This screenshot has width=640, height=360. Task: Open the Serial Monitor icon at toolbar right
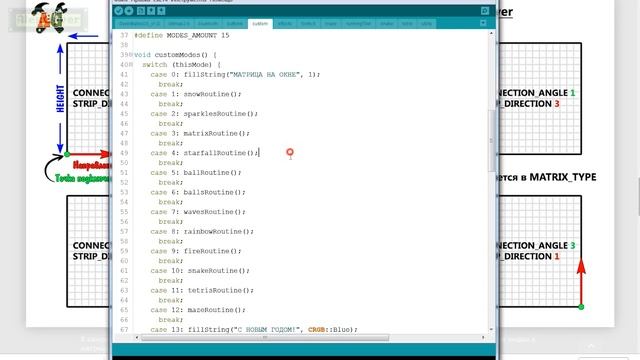484,11
